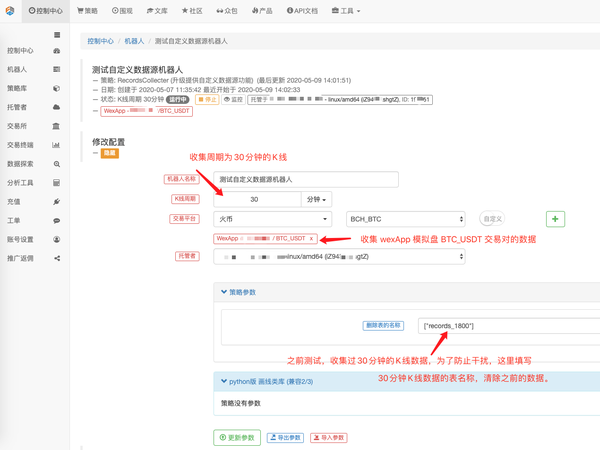Open 策略库 (strategy library) cube icon in sidebar
This screenshot has width=600, height=450.
tap(57, 89)
